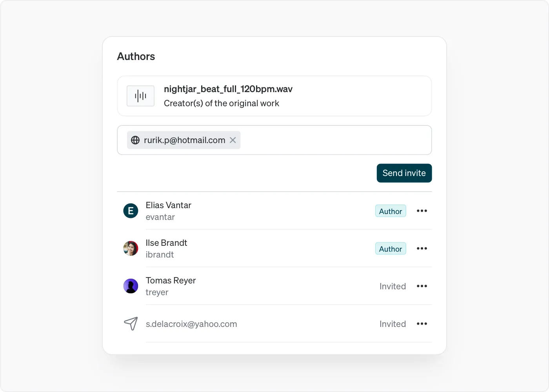Click the globe icon in email chip
Viewport: 549px width, 392px height.
[x=135, y=140]
